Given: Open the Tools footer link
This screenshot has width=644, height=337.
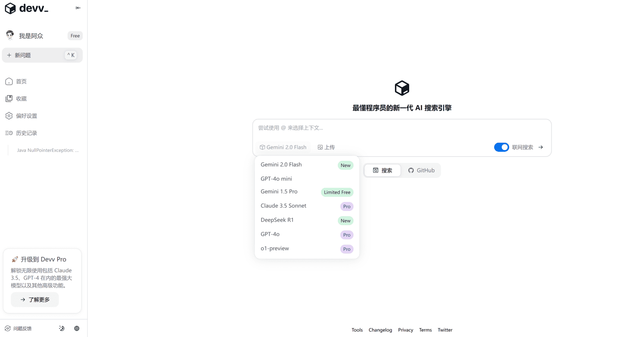Looking at the screenshot, I should tap(357, 330).
